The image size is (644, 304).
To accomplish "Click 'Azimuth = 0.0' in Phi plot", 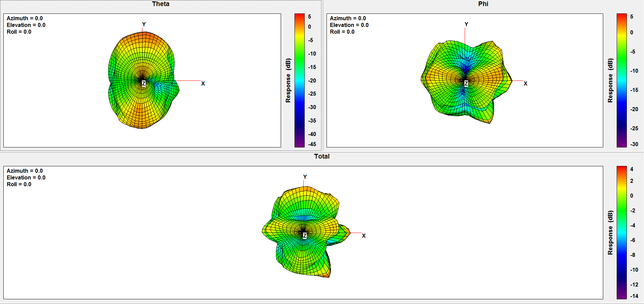I will [x=348, y=19].
